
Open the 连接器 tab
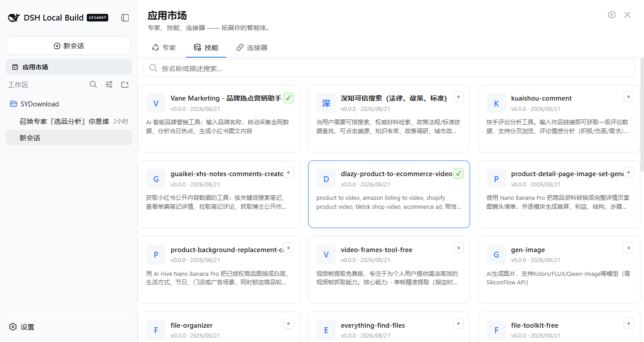(252, 47)
